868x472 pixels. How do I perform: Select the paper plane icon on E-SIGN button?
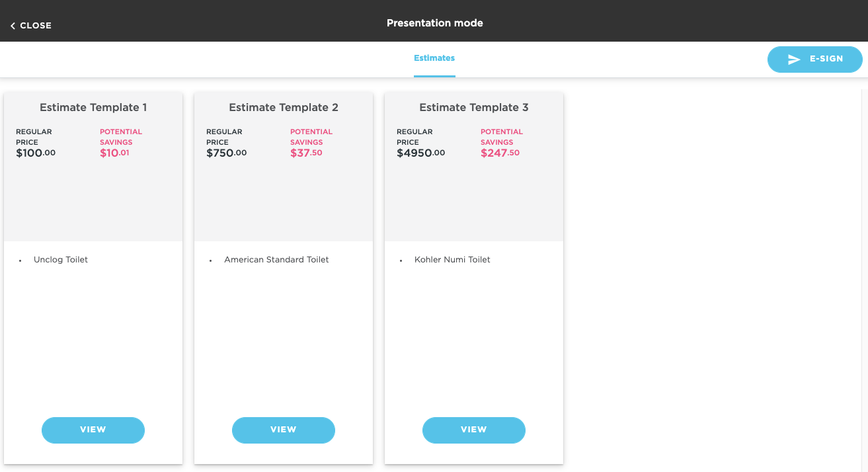793,59
